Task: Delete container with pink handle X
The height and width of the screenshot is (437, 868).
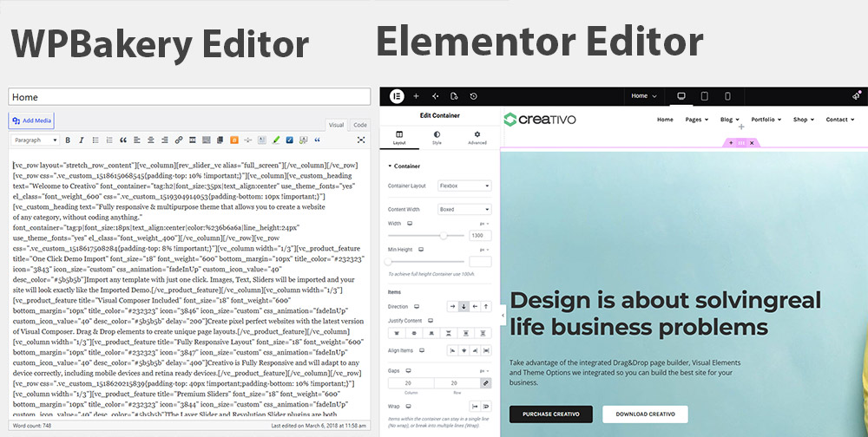Action: (x=752, y=143)
